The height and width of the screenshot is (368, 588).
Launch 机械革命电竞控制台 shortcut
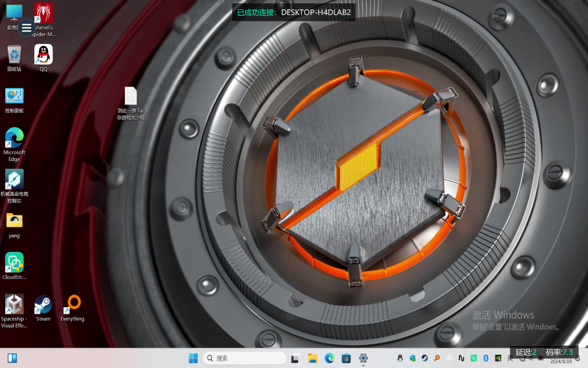(14, 186)
